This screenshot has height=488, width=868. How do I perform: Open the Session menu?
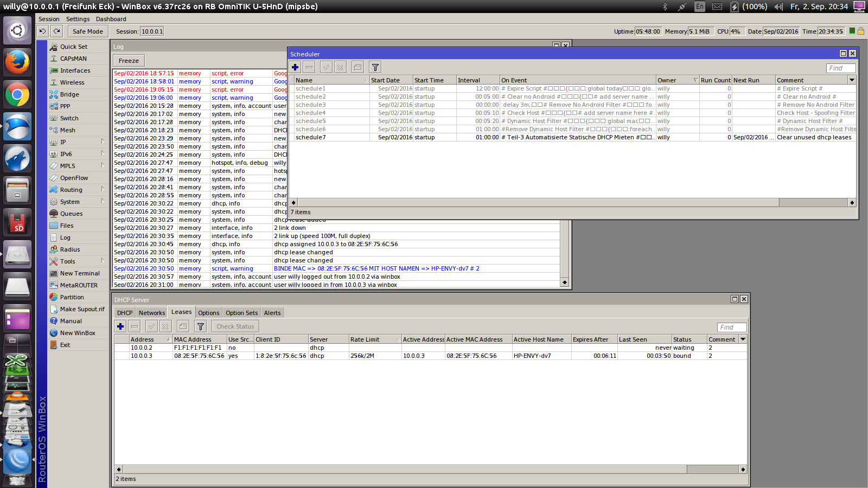49,19
